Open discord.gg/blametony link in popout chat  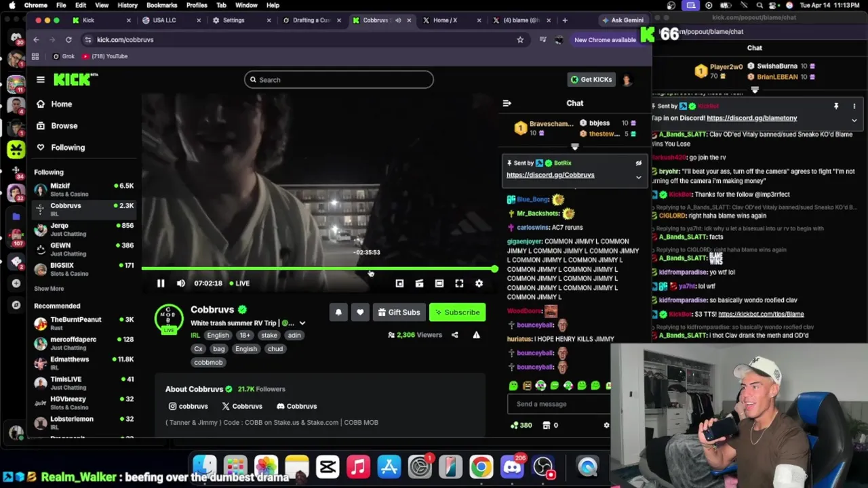tap(751, 118)
